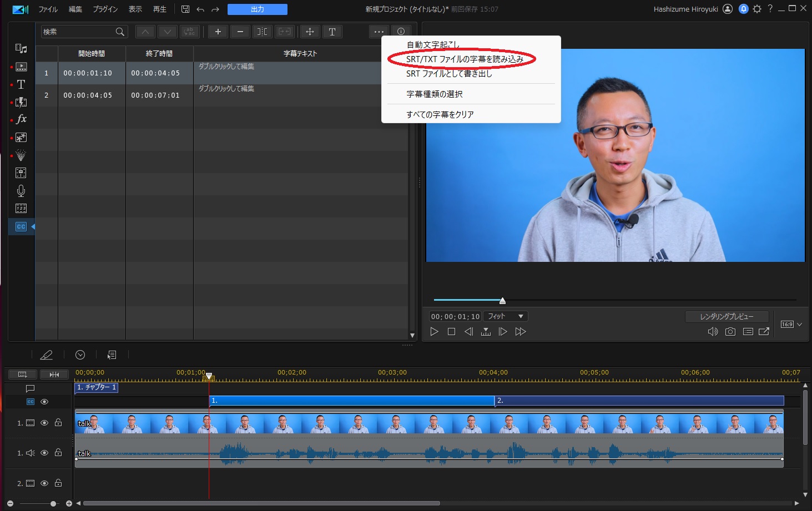Fast forward the preview

point(521,332)
